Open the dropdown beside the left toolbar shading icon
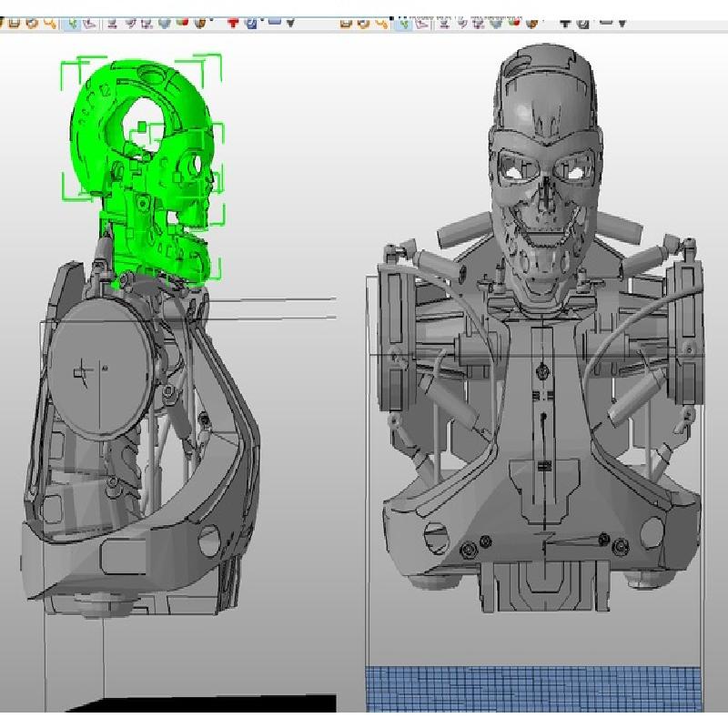 (x=212, y=20)
